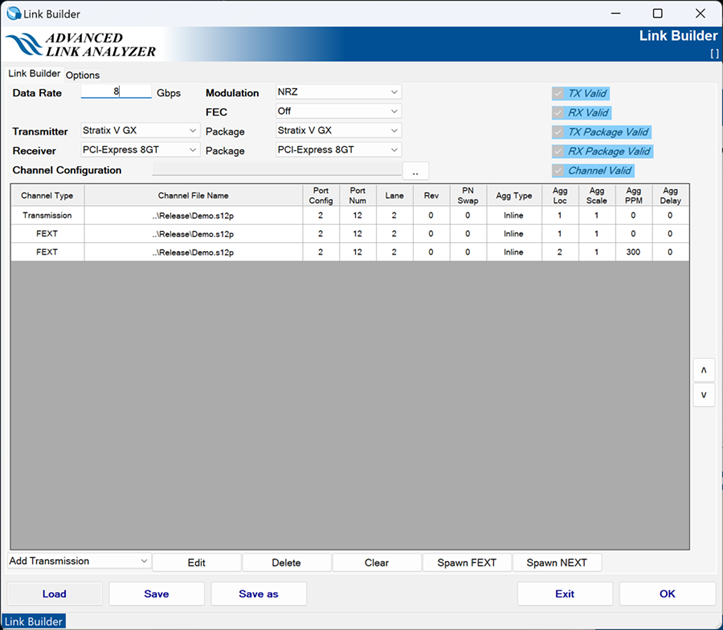Open the Modulation NRZ dropdown
The height and width of the screenshot is (630, 723).
338,92
